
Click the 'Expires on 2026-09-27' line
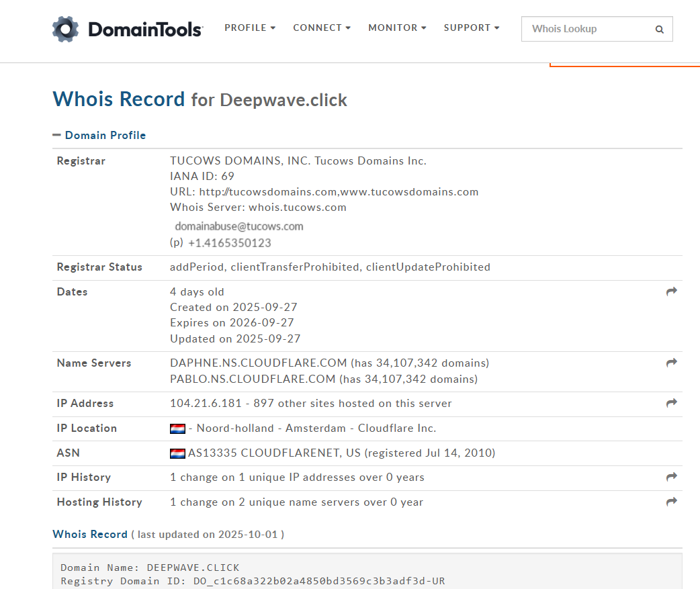(232, 322)
